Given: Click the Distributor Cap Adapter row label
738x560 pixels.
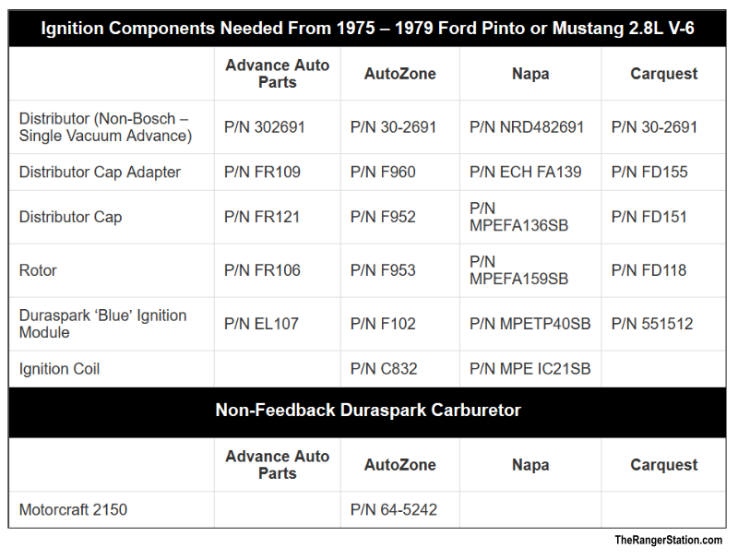Looking at the screenshot, I should (x=100, y=172).
